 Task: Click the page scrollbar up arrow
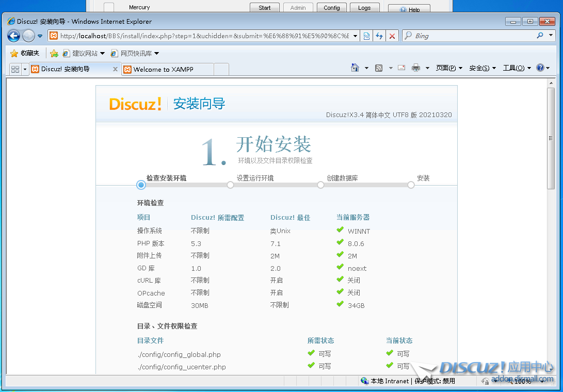(x=551, y=83)
